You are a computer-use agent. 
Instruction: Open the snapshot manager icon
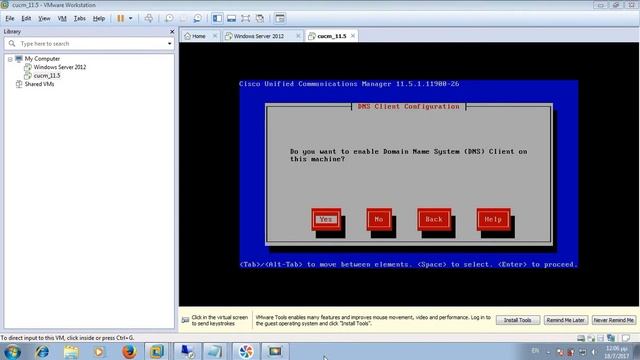[198, 18]
